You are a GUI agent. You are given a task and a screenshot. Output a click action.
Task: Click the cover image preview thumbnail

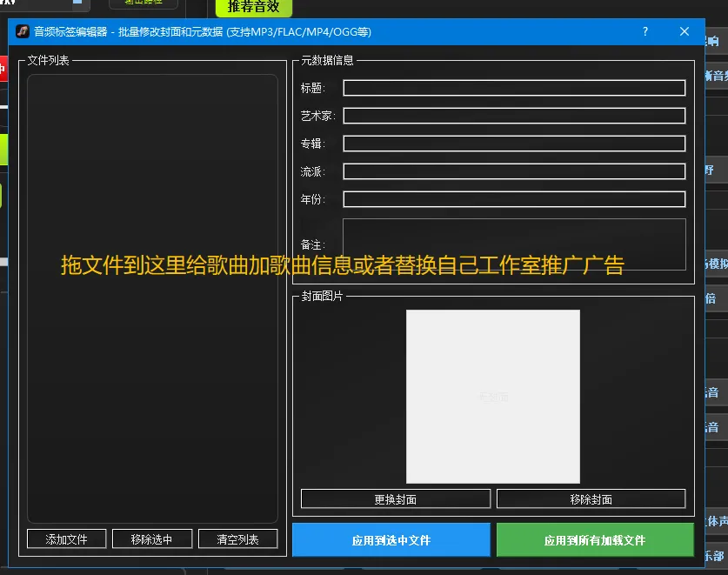493,397
